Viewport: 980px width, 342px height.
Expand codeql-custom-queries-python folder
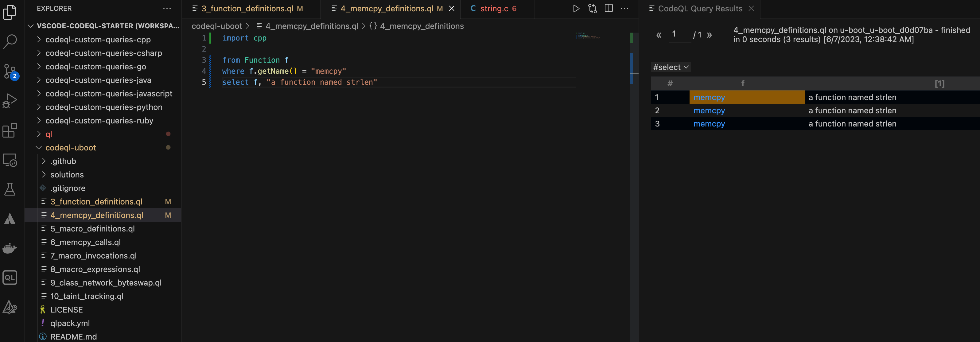104,107
